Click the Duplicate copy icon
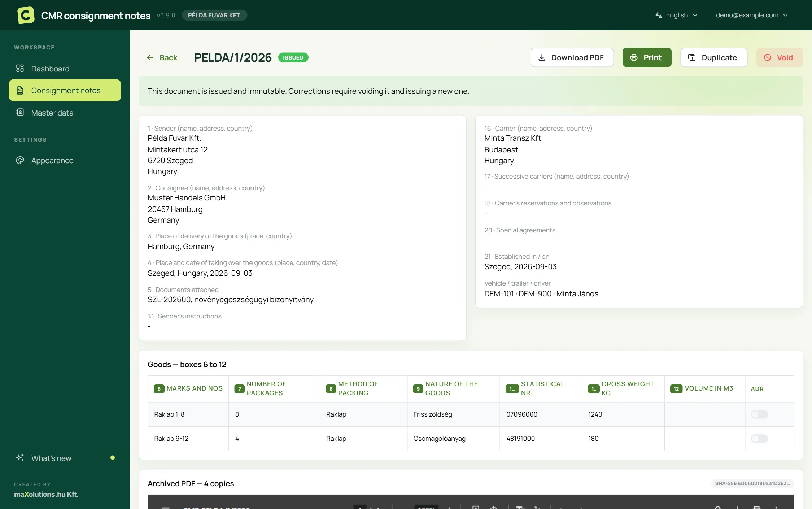Image resolution: width=812 pixels, height=509 pixels. [692, 58]
